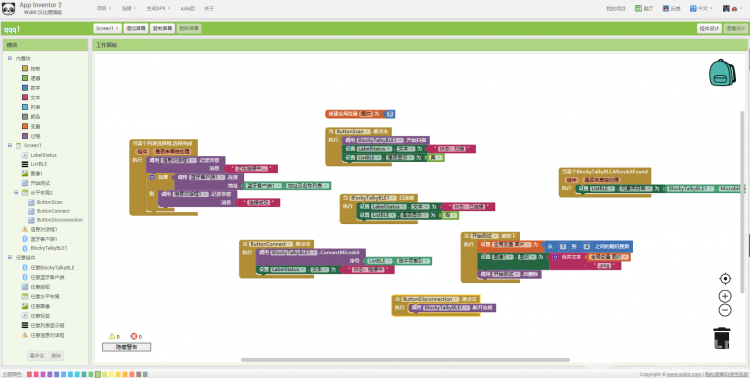Open the Procedures (过程) blocks drawer
This screenshot has width=750, height=378.
point(32,136)
